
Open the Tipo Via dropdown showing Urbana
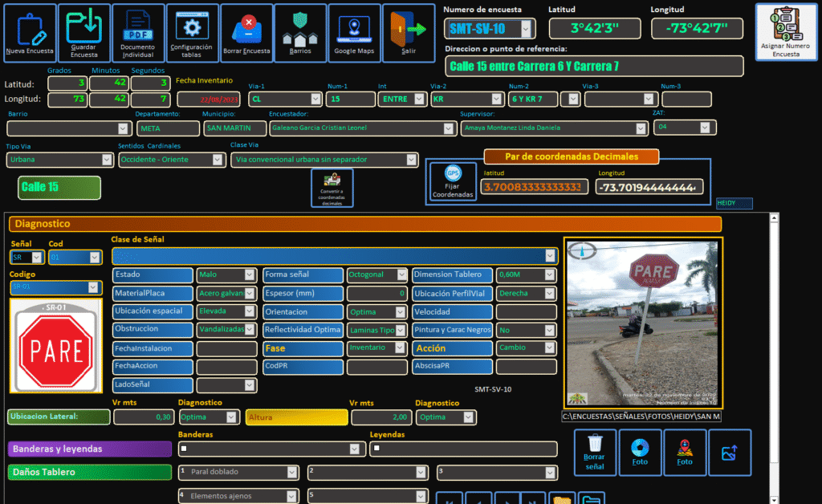(x=107, y=160)
